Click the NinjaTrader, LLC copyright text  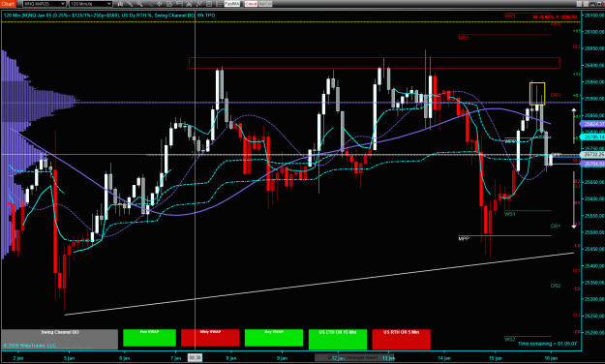click(30, 345)
